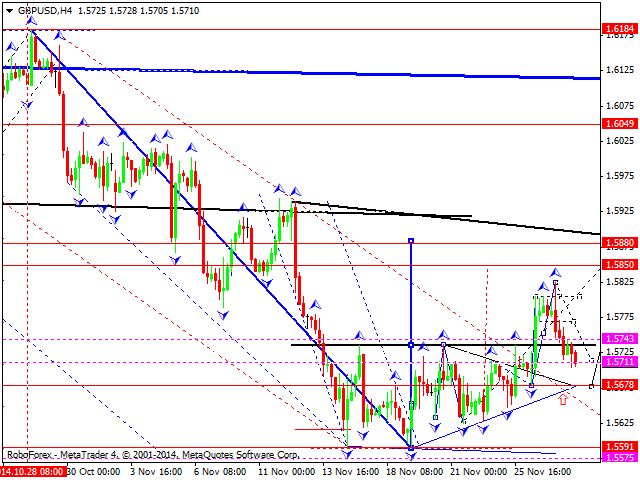This screenshot has height=480, width=640.
Task: Select the thick blue moving average line
Action: point(301,73)
